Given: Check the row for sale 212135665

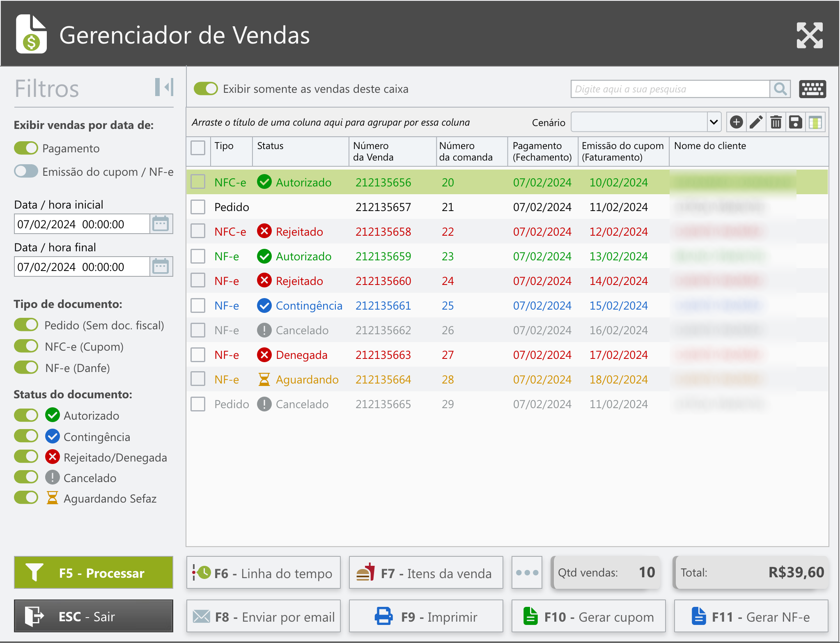Looking at the screenshot, I should pyautogui.click(x=198, y=404).
